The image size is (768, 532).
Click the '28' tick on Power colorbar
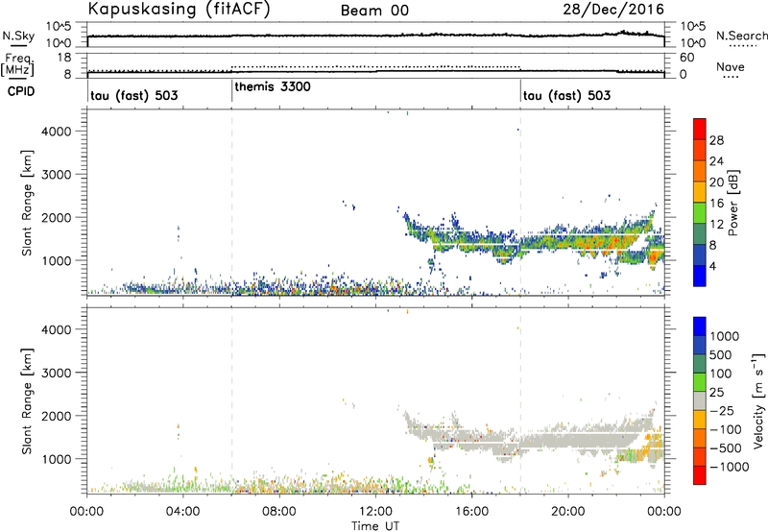tap(716, 140)
